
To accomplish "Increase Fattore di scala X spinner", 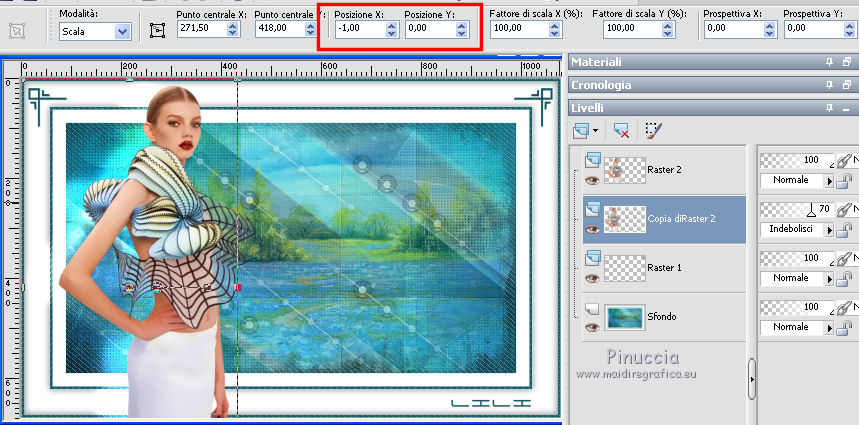I will (555, 25).
